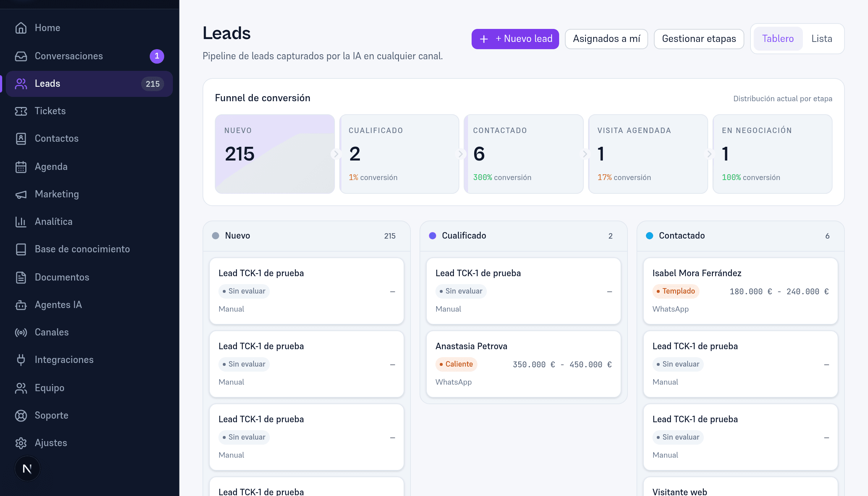Screen dimensions: 868x496
Task: Click the Nuevo column header title
Action: (x=238, y=236)
